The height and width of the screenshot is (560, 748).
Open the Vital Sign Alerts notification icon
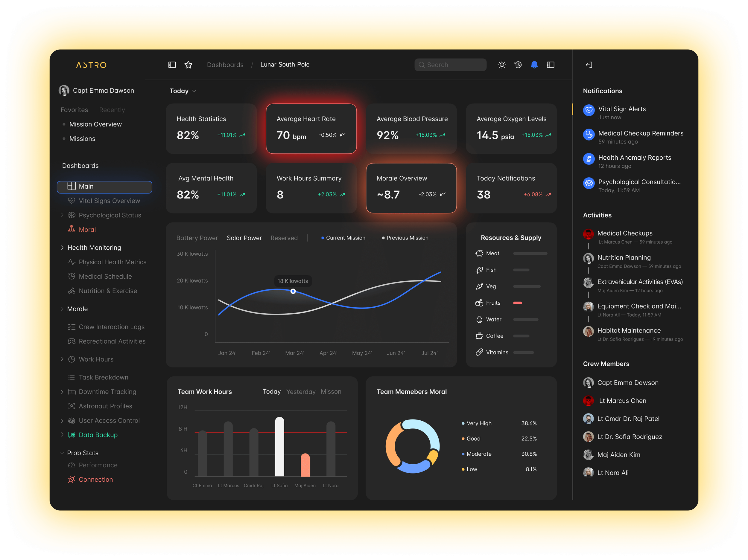pyautogui.click(x=589, y=110)
